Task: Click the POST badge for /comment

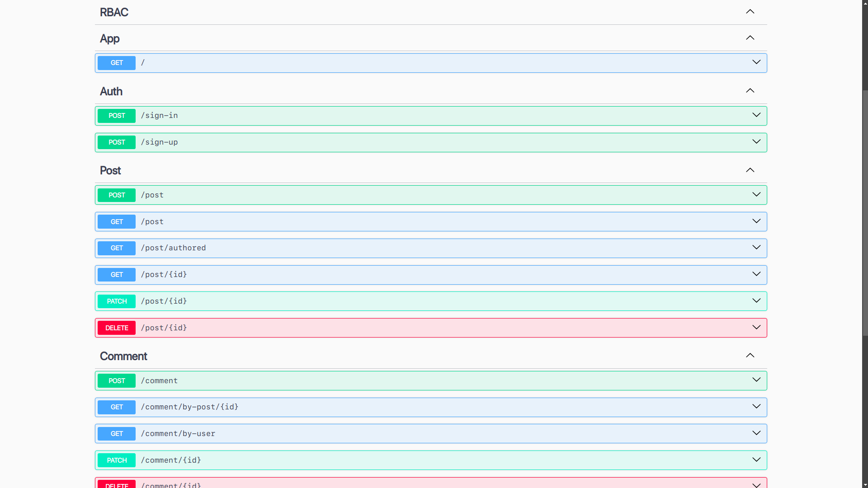Action: [117, 381]
